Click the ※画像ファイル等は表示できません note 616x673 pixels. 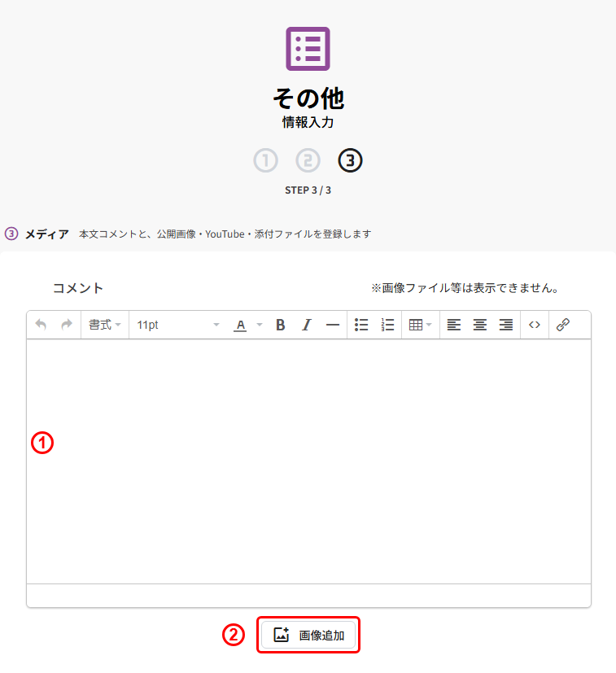465,288
